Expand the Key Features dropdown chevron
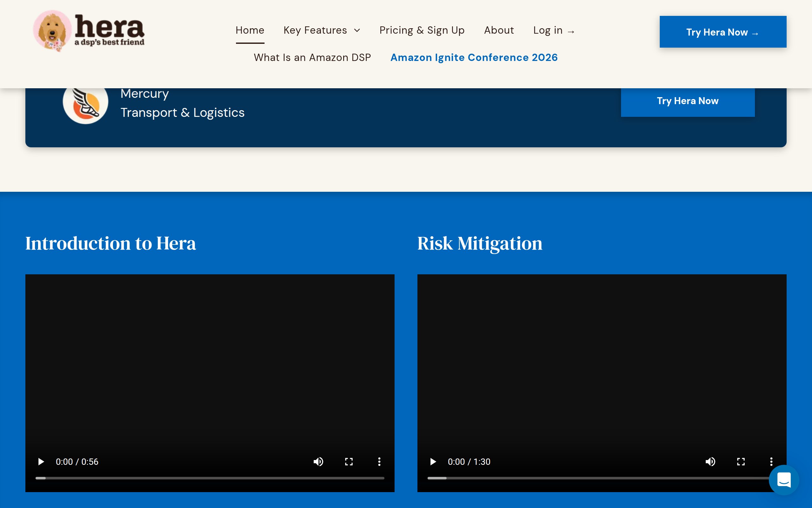Screen dimensions: 812x508 tap(357, 30)
